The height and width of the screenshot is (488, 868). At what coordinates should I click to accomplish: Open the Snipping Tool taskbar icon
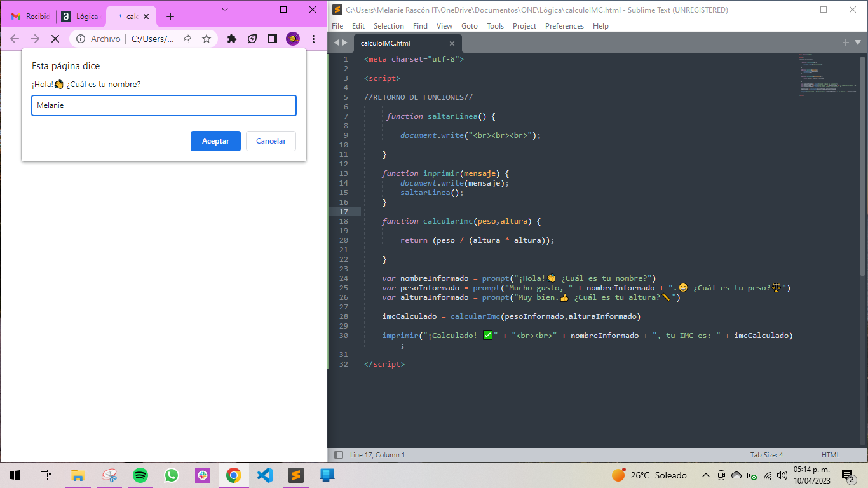(110, 475)
